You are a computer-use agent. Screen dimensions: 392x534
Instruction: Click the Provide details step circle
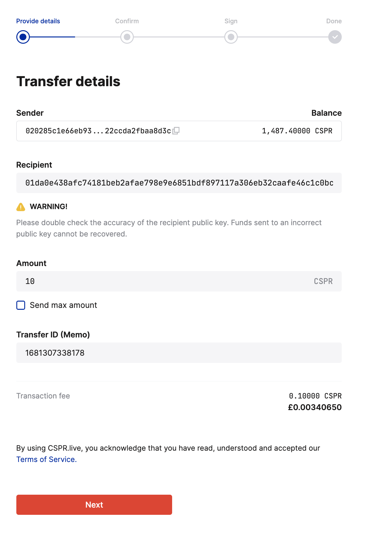click(x=23, y=37)
